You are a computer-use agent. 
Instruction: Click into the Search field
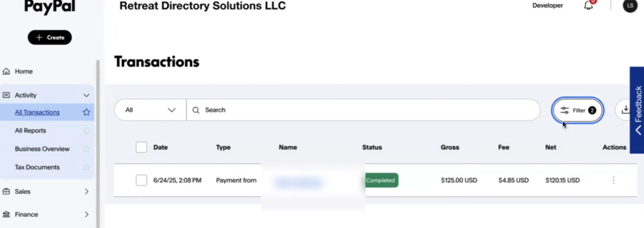point(363,110)
